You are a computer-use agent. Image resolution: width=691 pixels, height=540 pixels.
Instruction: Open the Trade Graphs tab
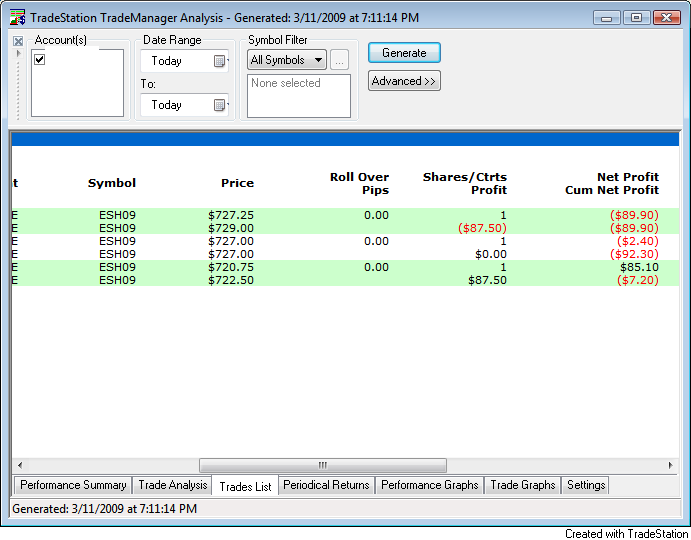523,485
